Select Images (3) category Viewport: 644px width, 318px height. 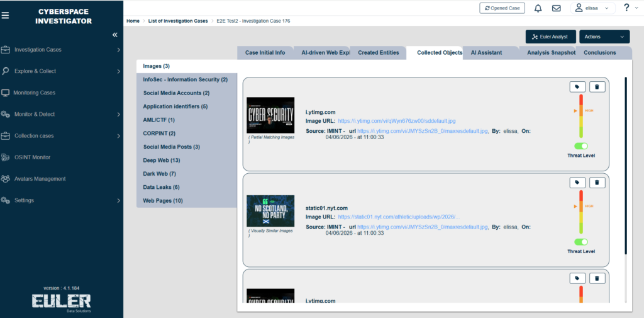[x=187, y=66]
